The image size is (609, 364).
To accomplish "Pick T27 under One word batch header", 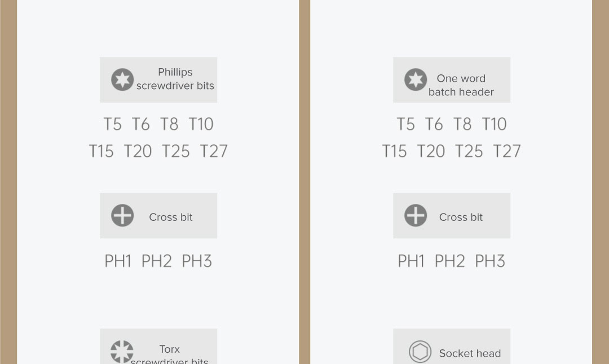I will 506,151.
